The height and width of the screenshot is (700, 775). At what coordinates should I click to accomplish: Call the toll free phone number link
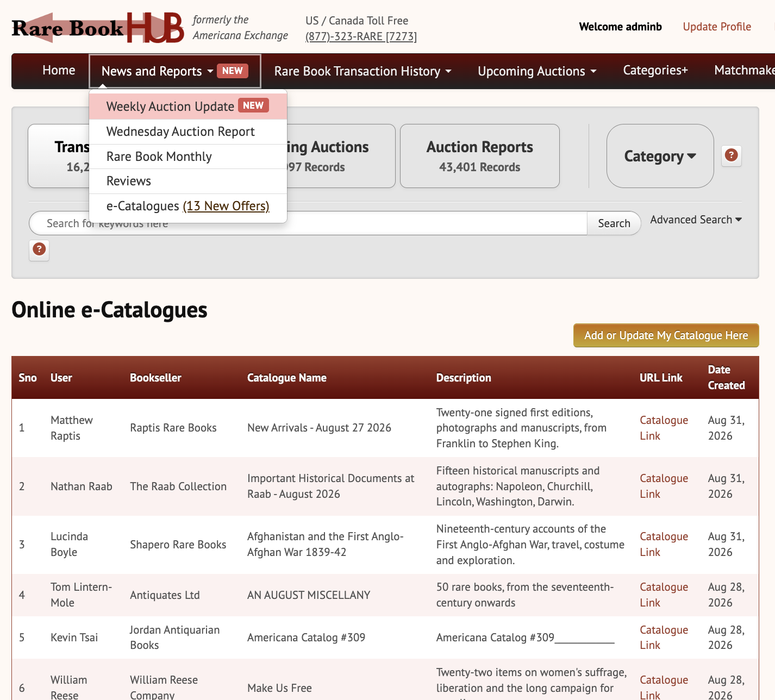pos(361,36)
